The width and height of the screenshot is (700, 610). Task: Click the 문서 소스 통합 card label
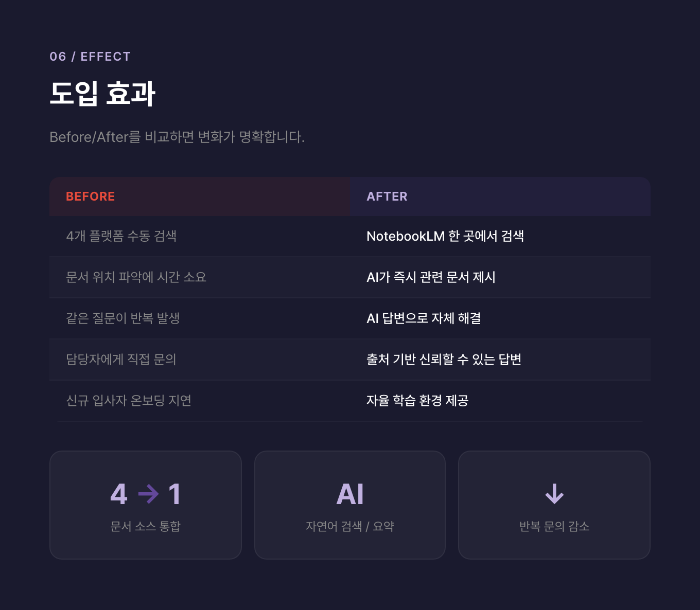(x=146, y=526)
